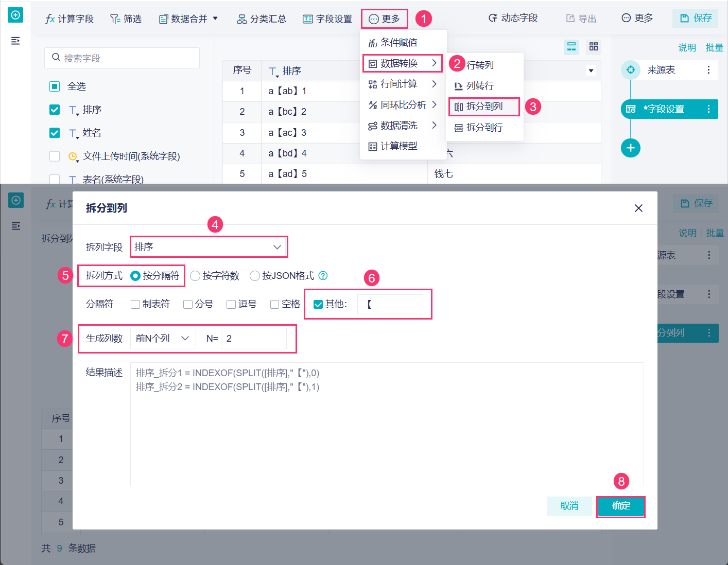Viewport: 728px width, 565px height.
Task: Click the 保存 save button in upper toolbar
Action: coord(696,18)
